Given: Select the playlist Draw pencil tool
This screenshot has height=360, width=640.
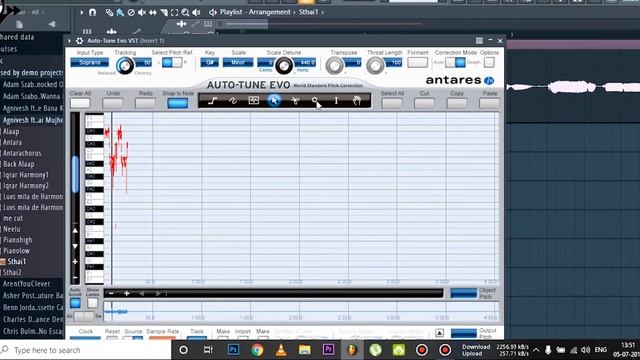Looking at the screenshot, I should tap(109, 13).
